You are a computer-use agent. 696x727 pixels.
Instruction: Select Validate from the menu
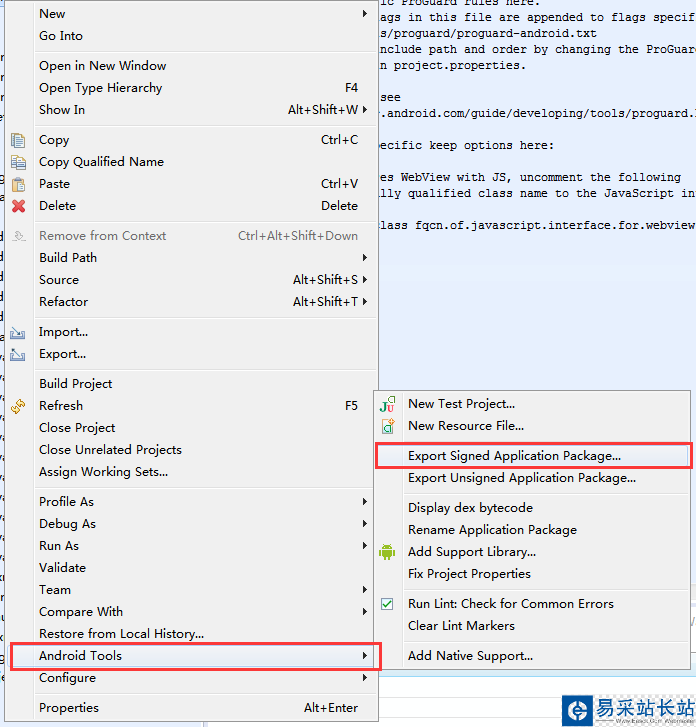click(191, 568)
